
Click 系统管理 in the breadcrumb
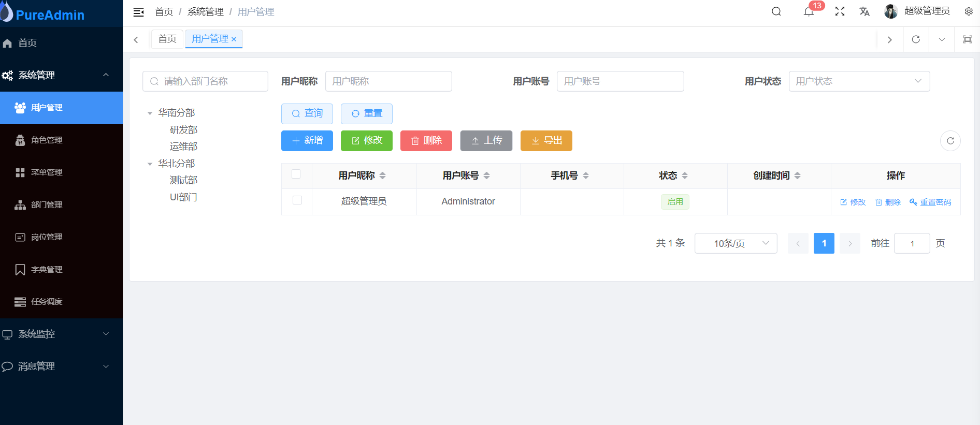point(206,11)
